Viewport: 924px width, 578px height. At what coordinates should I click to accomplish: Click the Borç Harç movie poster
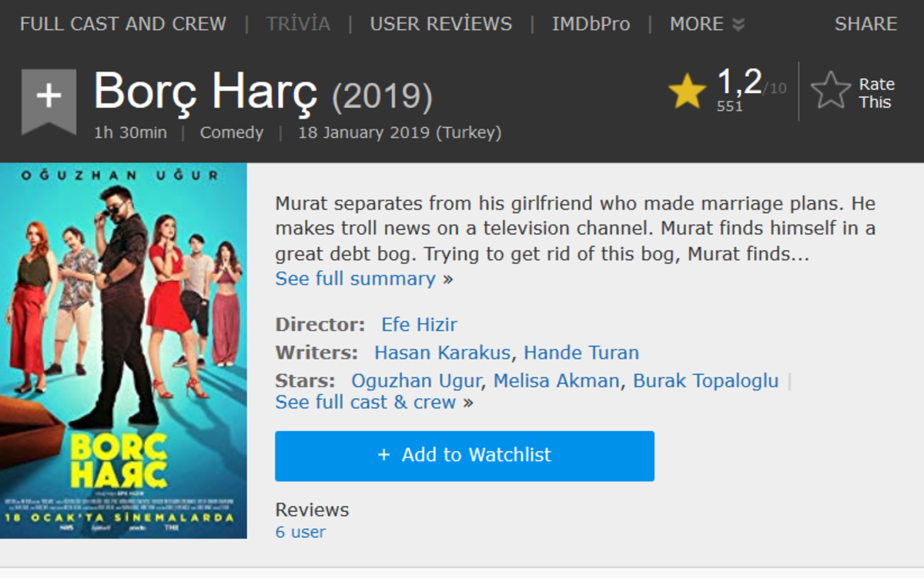[x=123, y=350]
